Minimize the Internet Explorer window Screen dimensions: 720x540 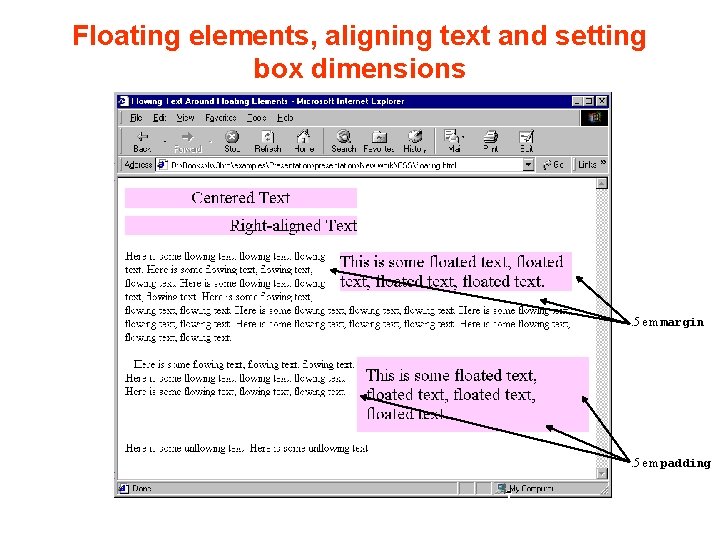pos(578,101)
